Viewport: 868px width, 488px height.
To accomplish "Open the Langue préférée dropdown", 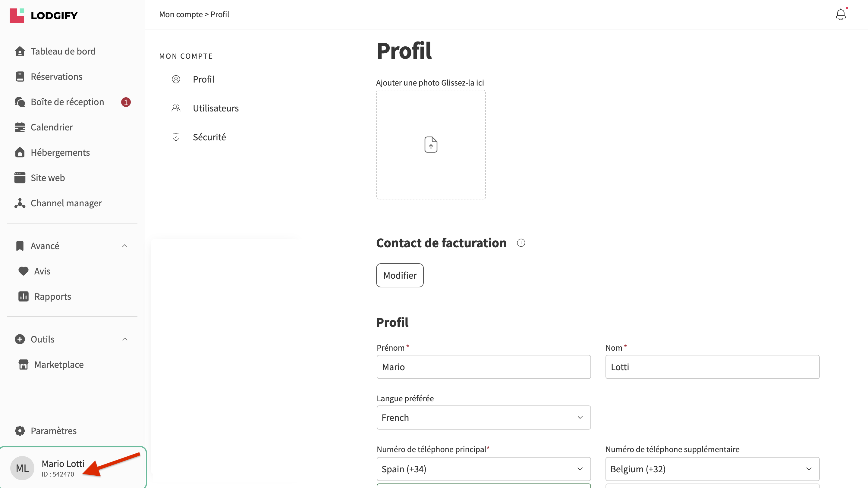I will pyautogui.click(x=483, y=418).
